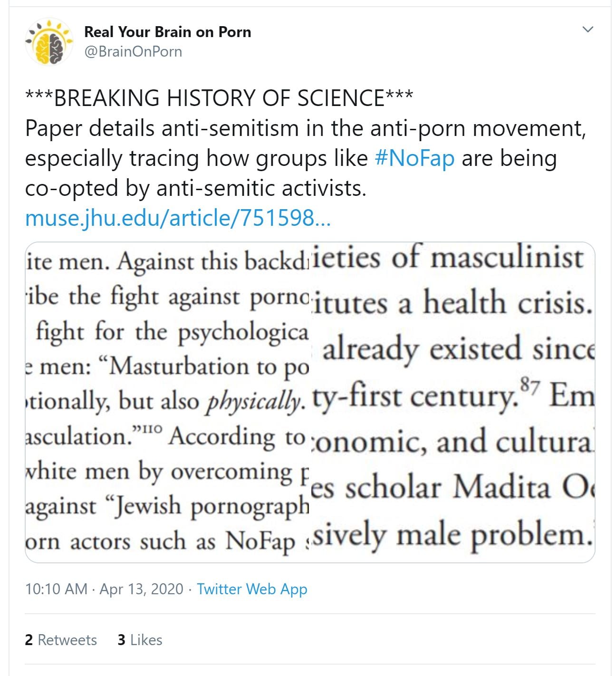616x676 pixels.
Task: Click the BREAKING HISTORY OF SCIENCE headline text
Action: tap(219, 98)
